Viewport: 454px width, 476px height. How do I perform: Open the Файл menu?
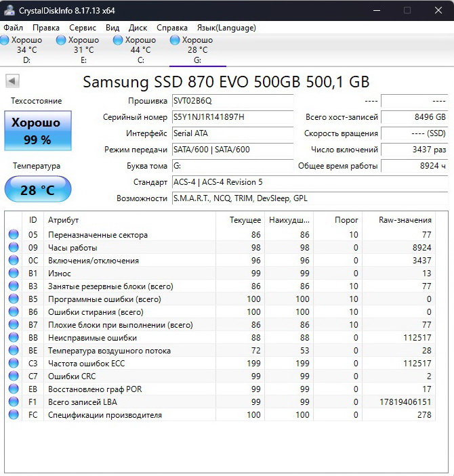point(13,28)
